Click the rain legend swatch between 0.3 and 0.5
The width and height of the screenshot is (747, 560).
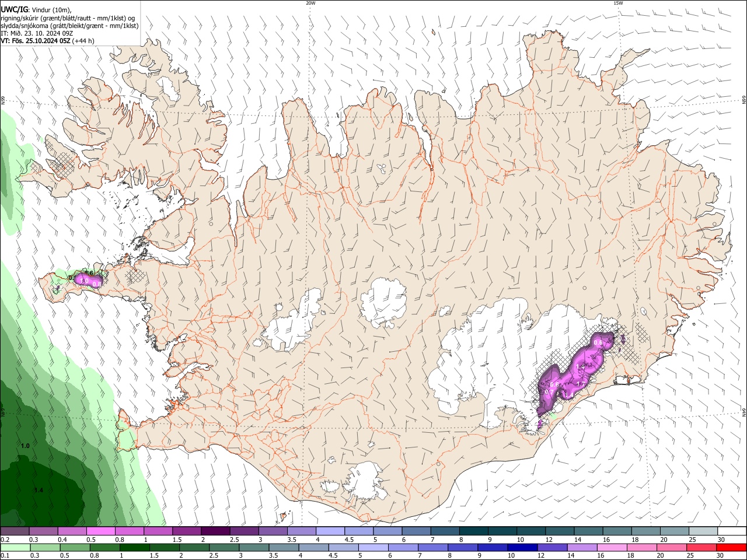(x=45, y=547)
